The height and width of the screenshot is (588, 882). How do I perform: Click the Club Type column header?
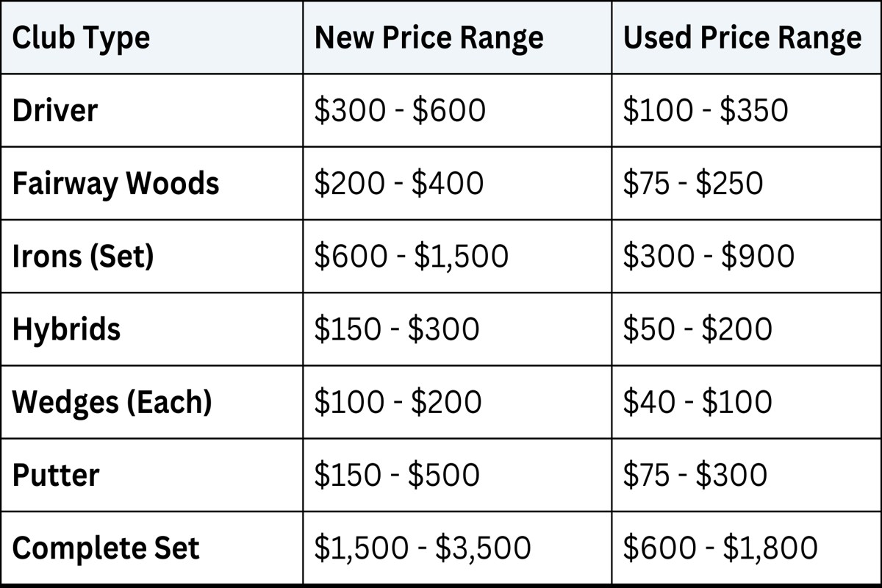point(81,37)
